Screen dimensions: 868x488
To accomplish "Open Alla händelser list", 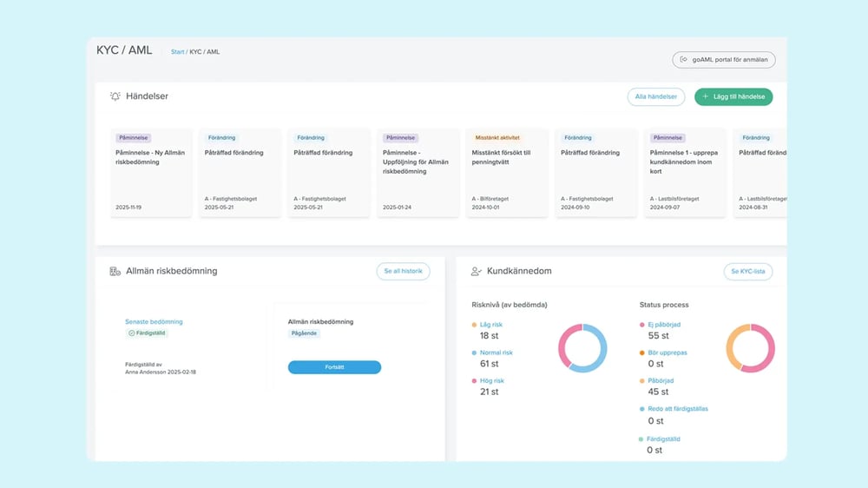I will (x=655, y=96).
